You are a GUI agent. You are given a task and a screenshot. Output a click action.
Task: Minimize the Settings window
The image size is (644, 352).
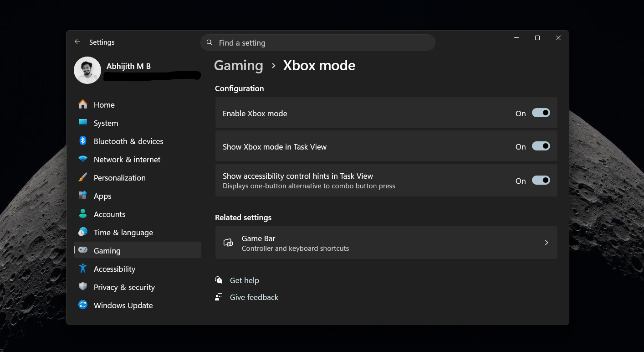click(516, 38)
